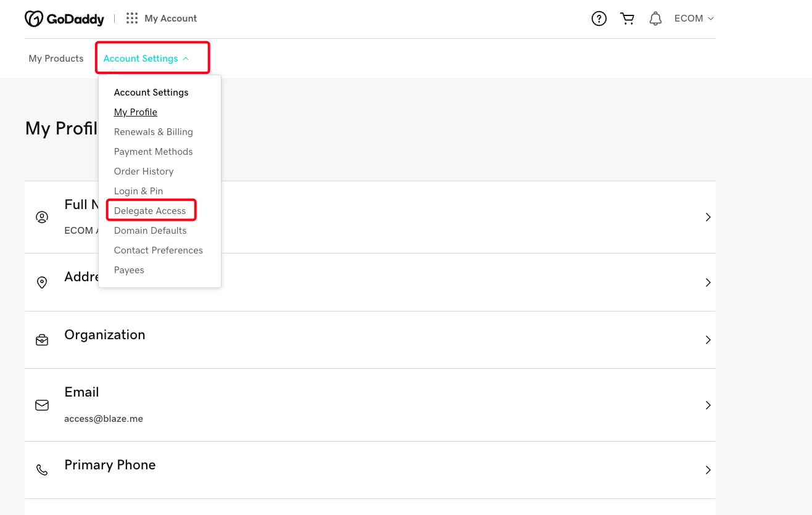Click the briefcase icon next to Organization
The height and width of the screenshot is (515, 812).
pyautogui.click(x=42, y=340)
